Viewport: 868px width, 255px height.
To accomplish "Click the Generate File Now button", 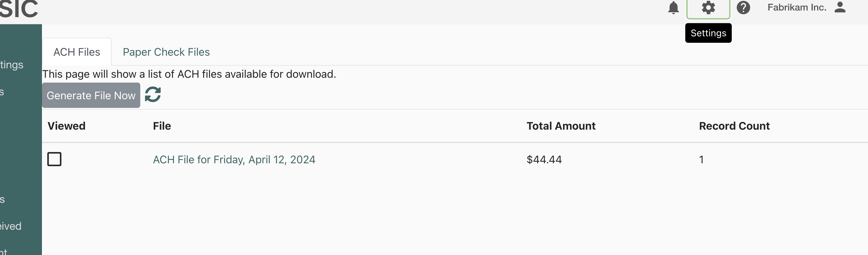I will pos(91,95).
